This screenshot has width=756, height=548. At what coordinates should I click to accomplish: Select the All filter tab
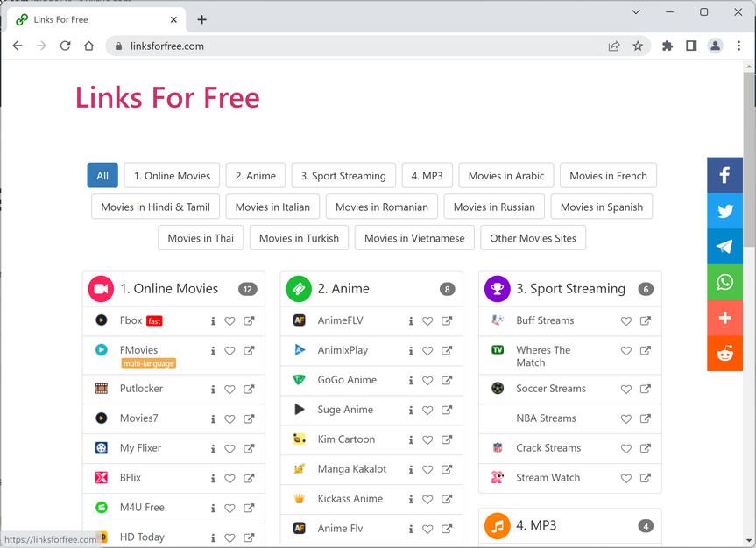point(102,175)
